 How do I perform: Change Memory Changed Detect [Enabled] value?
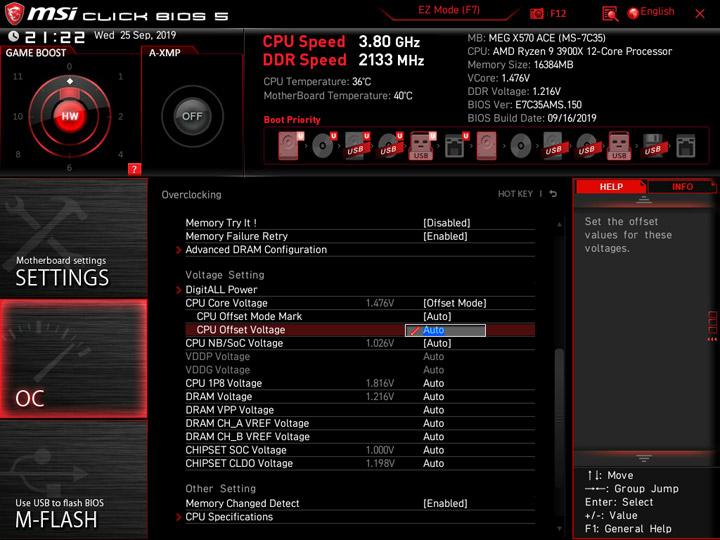(445, 503)
